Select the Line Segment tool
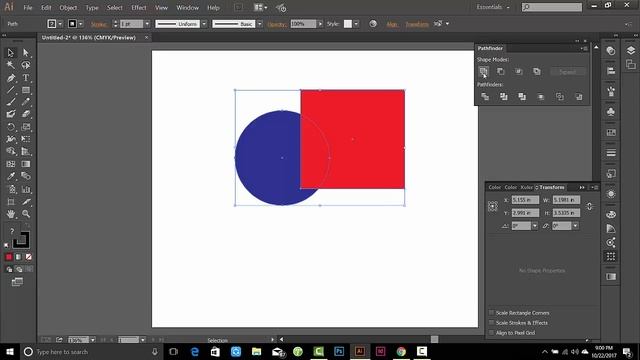Viewport: 640px width, 360px height. (11, 90)
